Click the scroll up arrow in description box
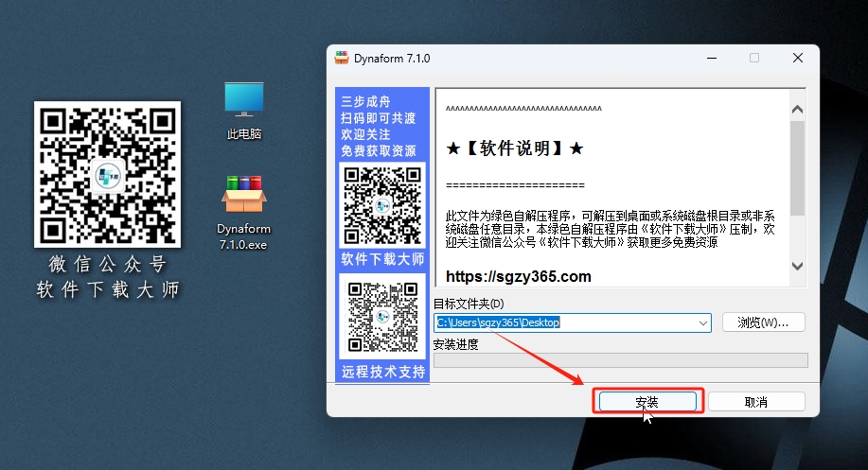The width and height of the screenshot is (868, 470). pos(797,110)
